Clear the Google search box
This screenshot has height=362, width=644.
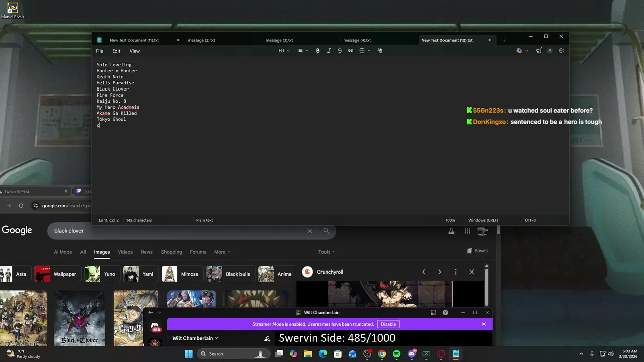coord(310,231)
